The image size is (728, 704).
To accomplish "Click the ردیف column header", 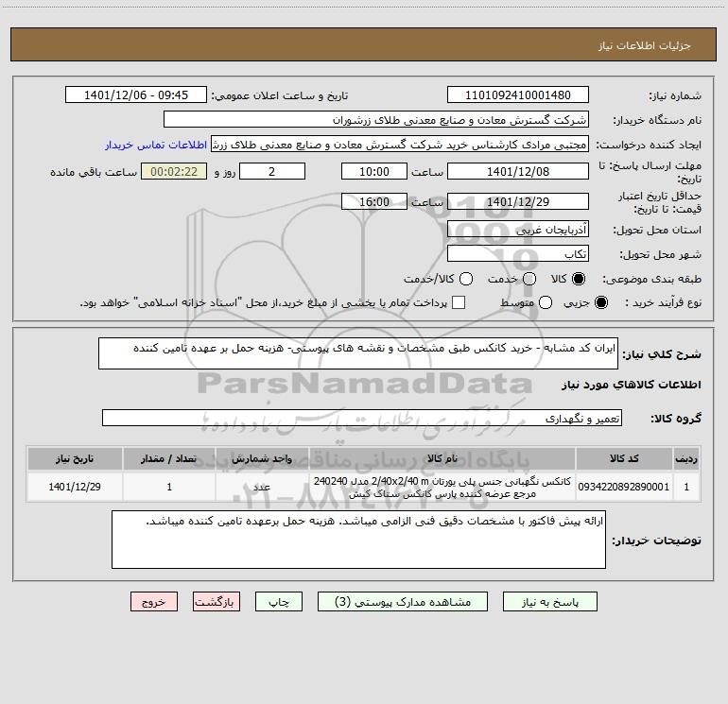I will 686,458.
